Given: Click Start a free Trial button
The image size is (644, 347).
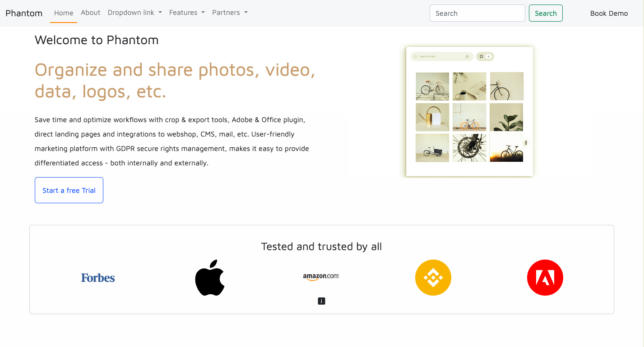Looking at the screenshot, I should (69, 190).
